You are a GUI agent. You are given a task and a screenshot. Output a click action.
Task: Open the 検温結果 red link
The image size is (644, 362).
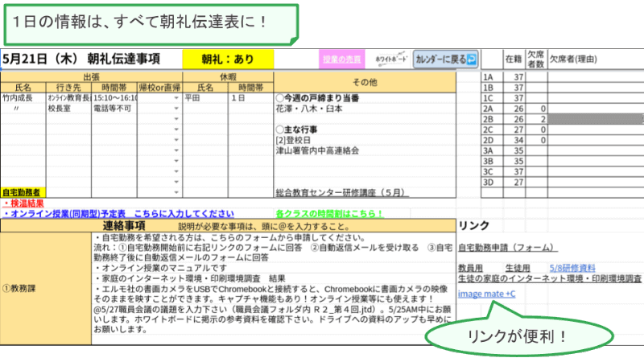pyautogui.click(x=23, y=204)
